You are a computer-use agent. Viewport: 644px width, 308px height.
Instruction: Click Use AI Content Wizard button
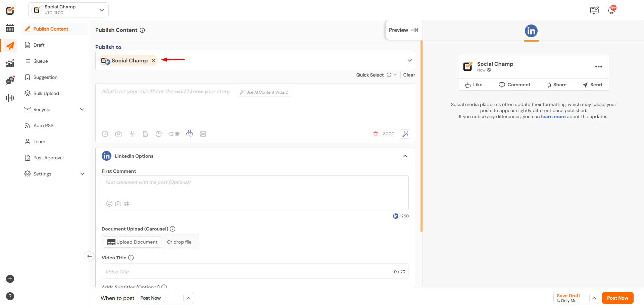264,92
